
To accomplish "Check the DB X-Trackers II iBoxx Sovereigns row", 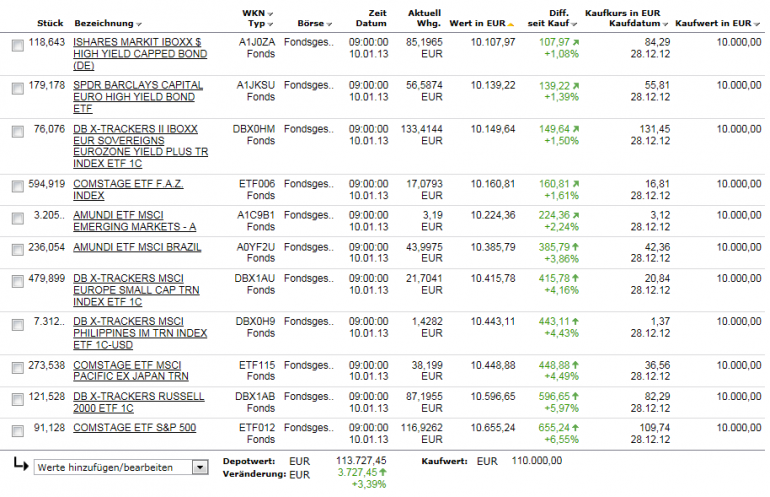I will click(x=18, y=132).
